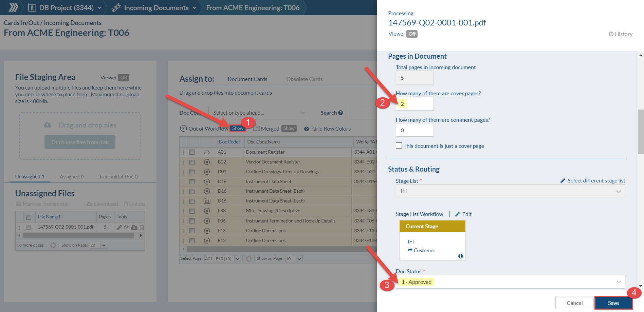The width and height of the screenshot is (644, 312).
Task: Sort by the Doc Code column header
Action: point(230,142)
